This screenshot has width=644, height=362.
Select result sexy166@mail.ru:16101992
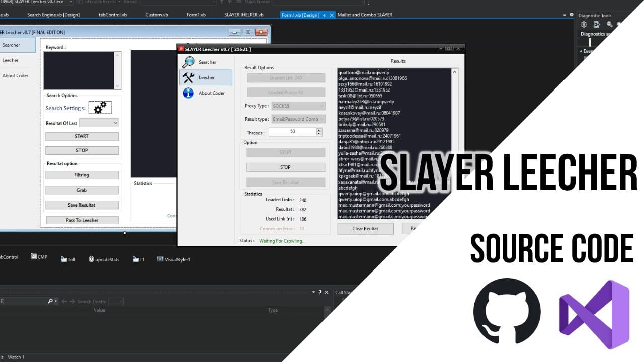click(x=365, y=84)
